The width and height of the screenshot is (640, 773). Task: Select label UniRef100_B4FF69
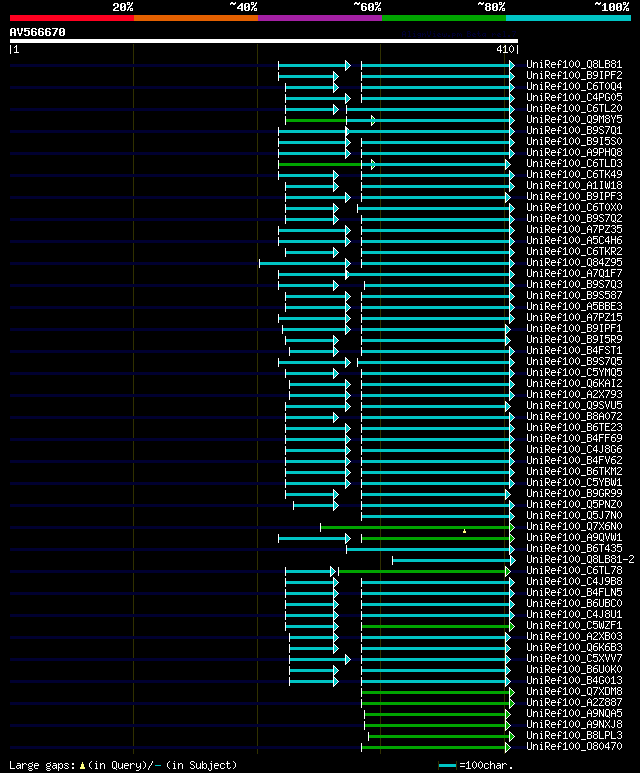tap(574, 438)
